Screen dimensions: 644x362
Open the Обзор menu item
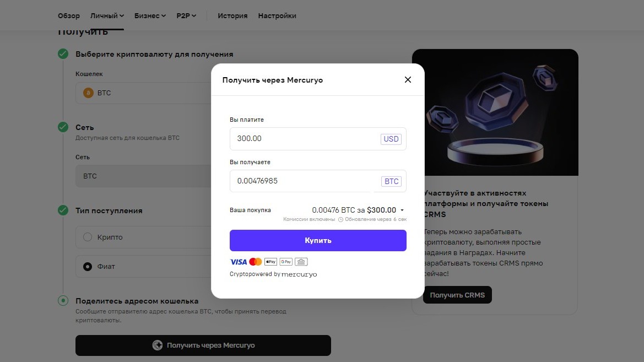point(69,15)
